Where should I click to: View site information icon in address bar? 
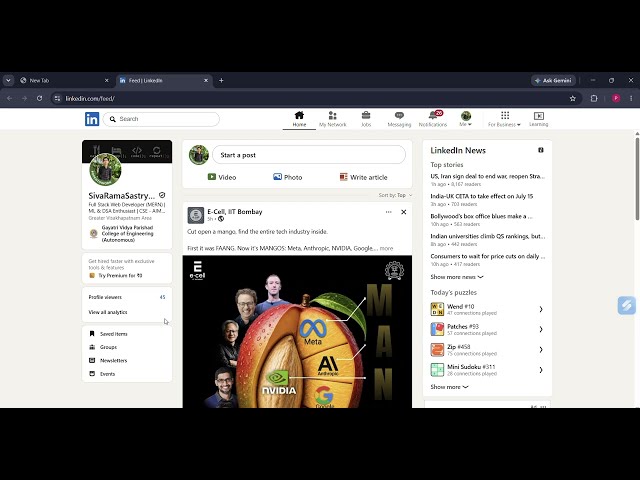tap(57, 98)
